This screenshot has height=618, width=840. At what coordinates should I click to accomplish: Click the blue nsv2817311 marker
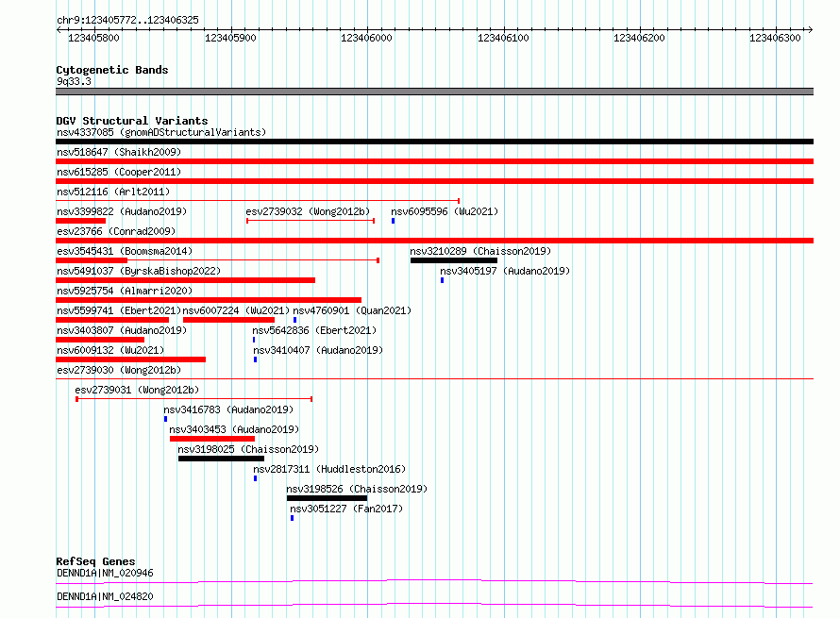tap(255, 478)
